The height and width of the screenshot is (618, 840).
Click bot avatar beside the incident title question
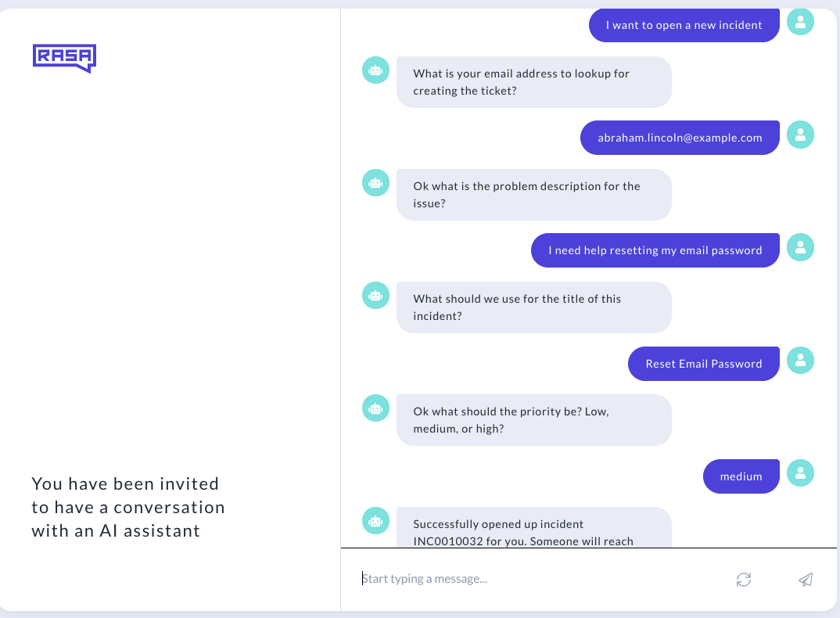point(375,296)
